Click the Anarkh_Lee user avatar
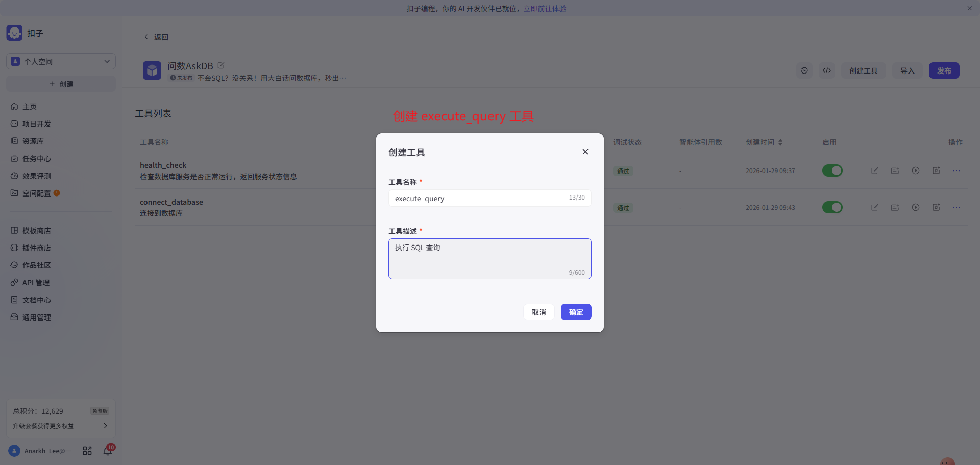 (x=14, y=451)
